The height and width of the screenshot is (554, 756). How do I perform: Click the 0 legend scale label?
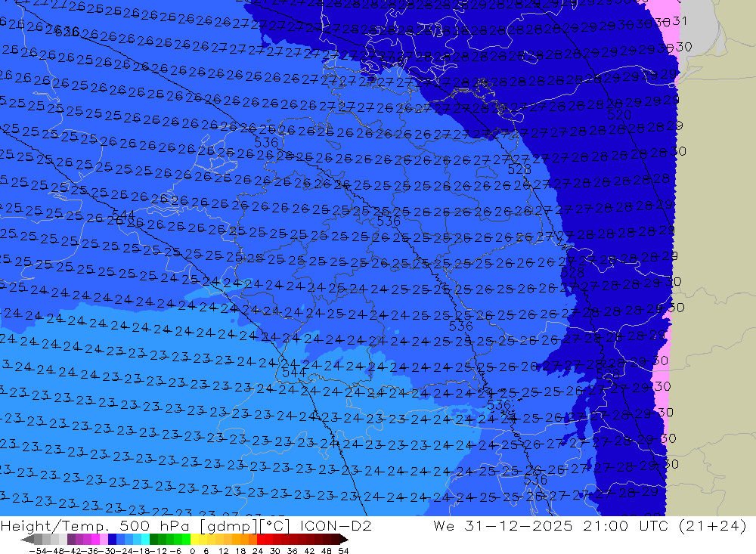pos(192,551)
